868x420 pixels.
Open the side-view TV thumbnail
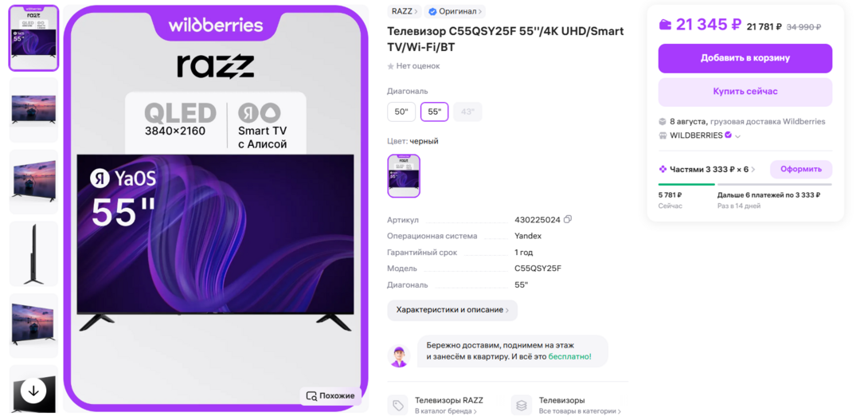click(33, 253)
